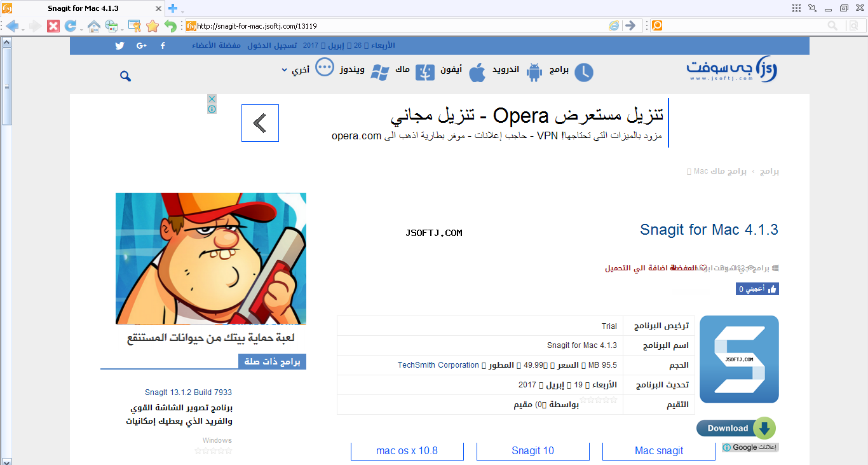This screenshot has height=465, width=868.
Task: Open TechSmith Corporation developer link
Action: [x=438, y=365]
